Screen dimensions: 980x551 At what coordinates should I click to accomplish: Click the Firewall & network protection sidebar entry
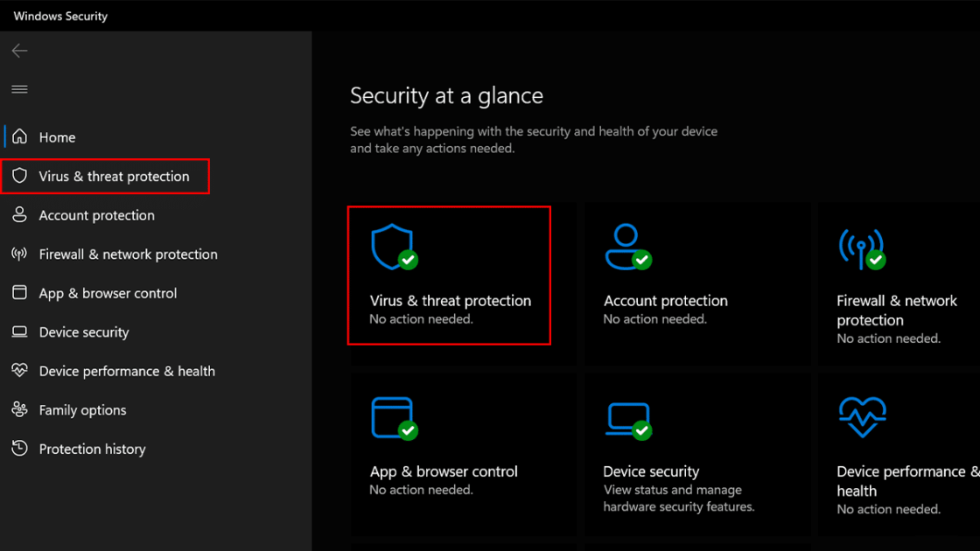coord(128,254)
